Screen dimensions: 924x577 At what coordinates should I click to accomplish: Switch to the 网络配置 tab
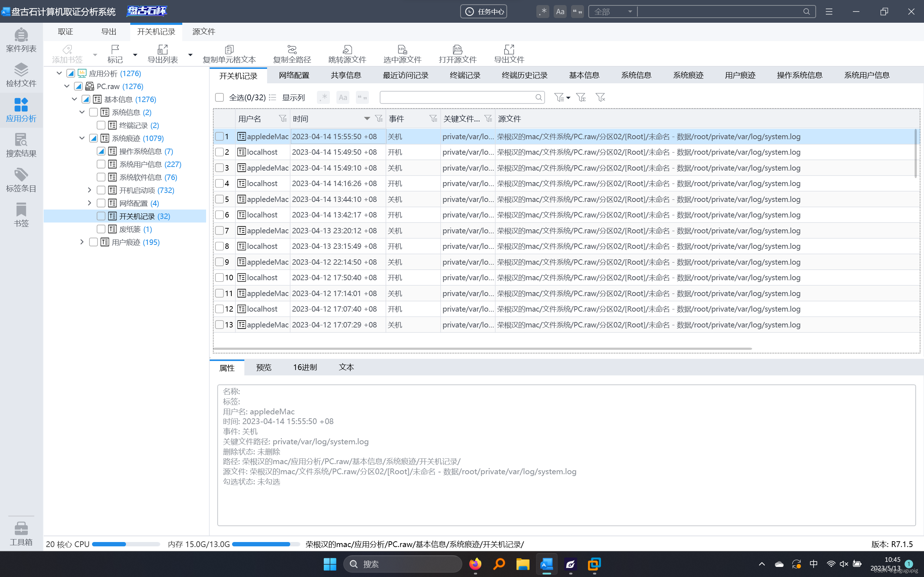pyautogui.click(x=293, y=76)
